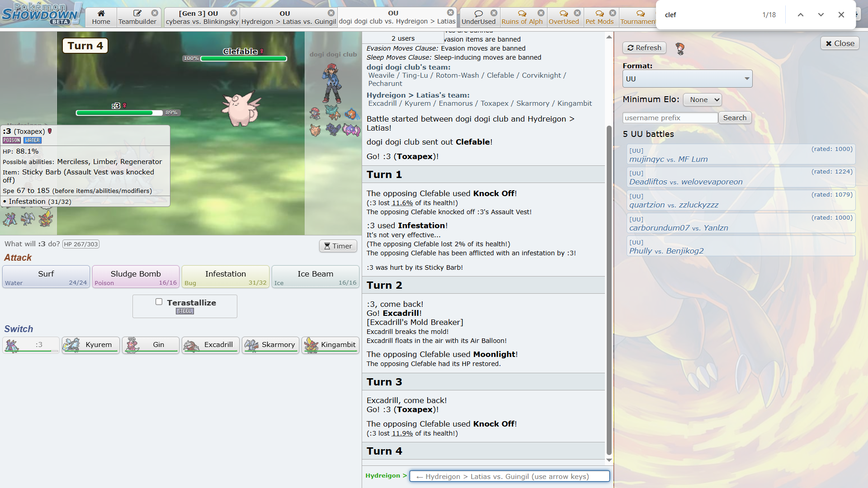
Task: Open the Format dropdown showing UU
Action: [687, 79]
